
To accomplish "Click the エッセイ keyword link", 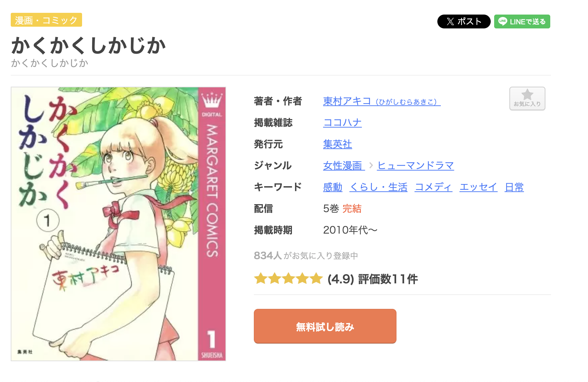I will point(478,187).
